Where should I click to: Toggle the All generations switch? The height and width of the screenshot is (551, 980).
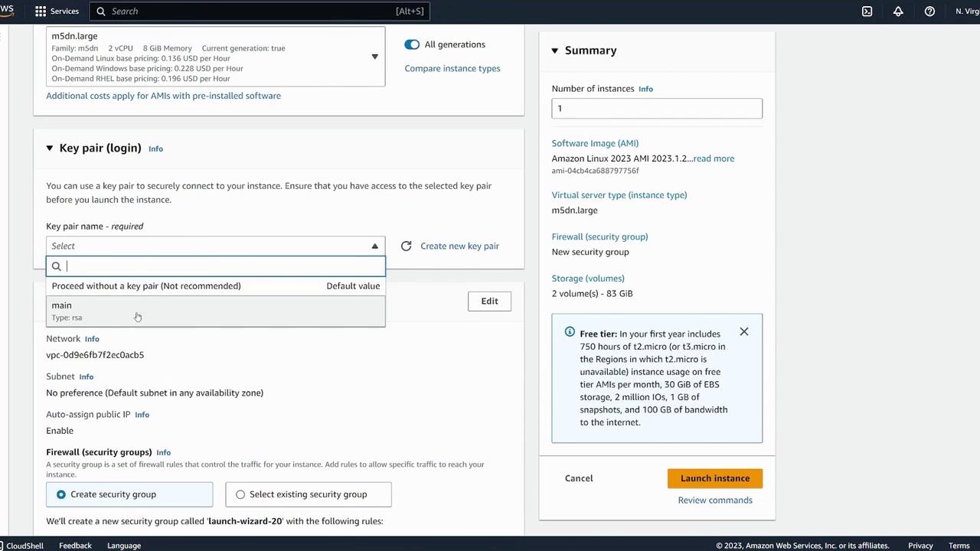pos(412,44)
